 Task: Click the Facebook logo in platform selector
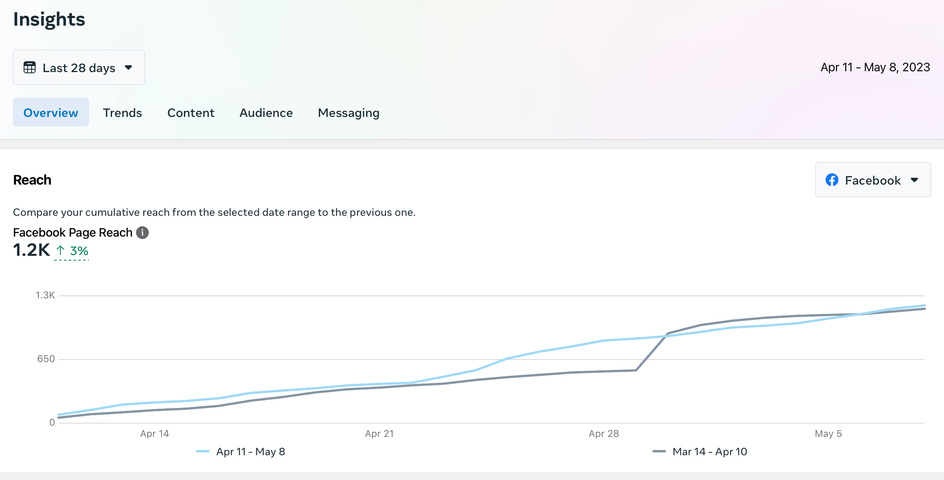coord(832,180)
